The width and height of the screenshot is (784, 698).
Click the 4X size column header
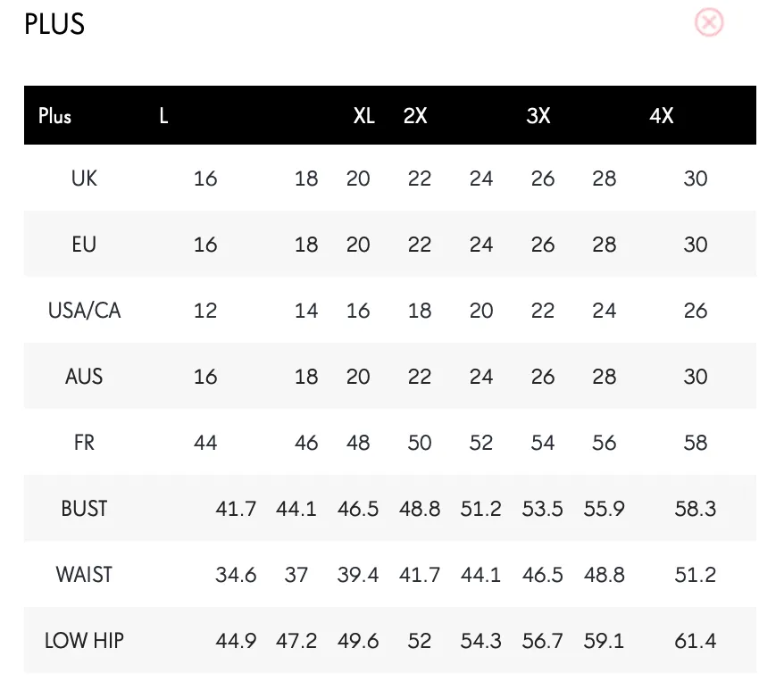pos(661,116)
